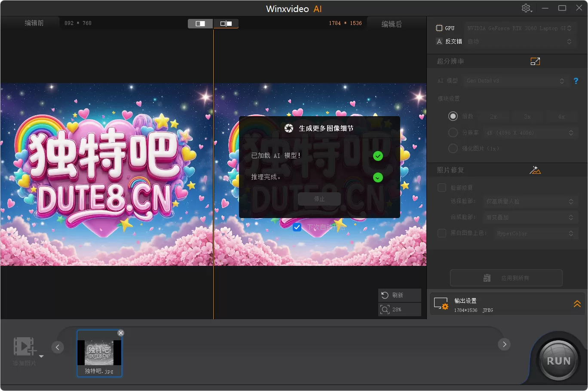This screenshot has height=391, width=588.
Task: Open the settings gear in title bar
Action: tap(527, 8)
